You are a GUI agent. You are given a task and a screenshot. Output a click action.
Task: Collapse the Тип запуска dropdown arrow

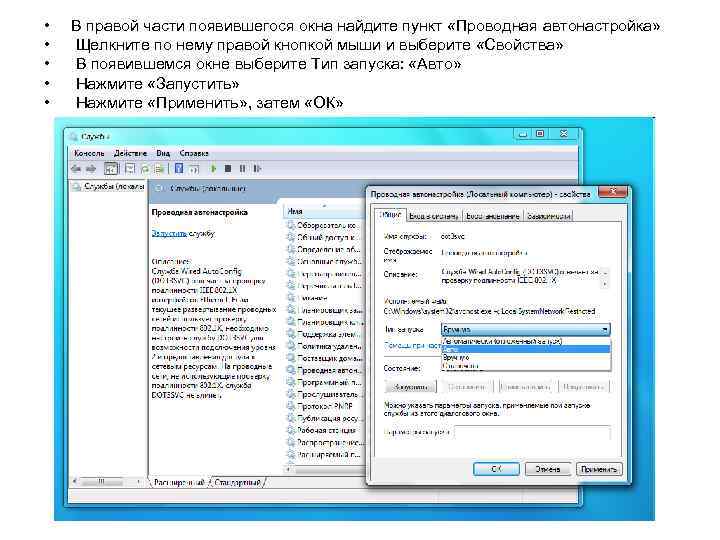click(x=605, y=329)
